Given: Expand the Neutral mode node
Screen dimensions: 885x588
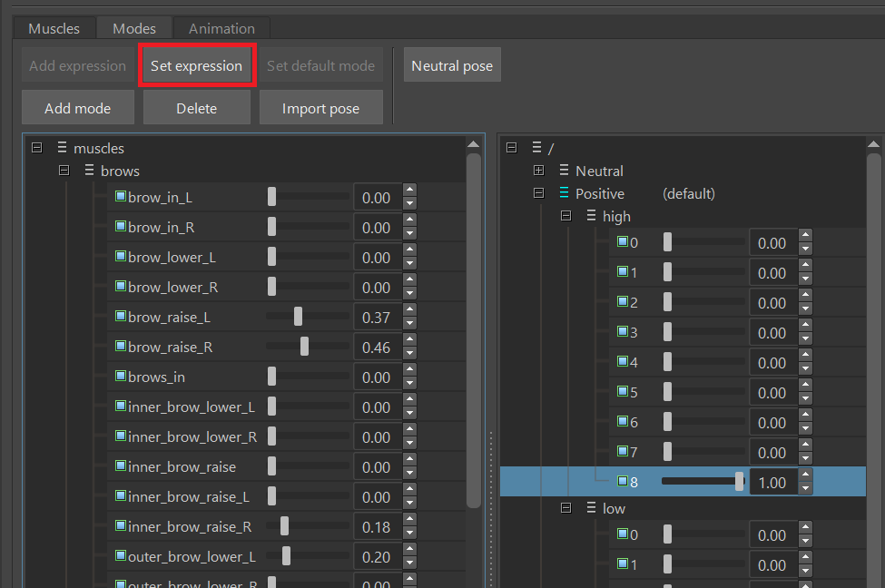Looking at the screenshot, I should (538, 171).
